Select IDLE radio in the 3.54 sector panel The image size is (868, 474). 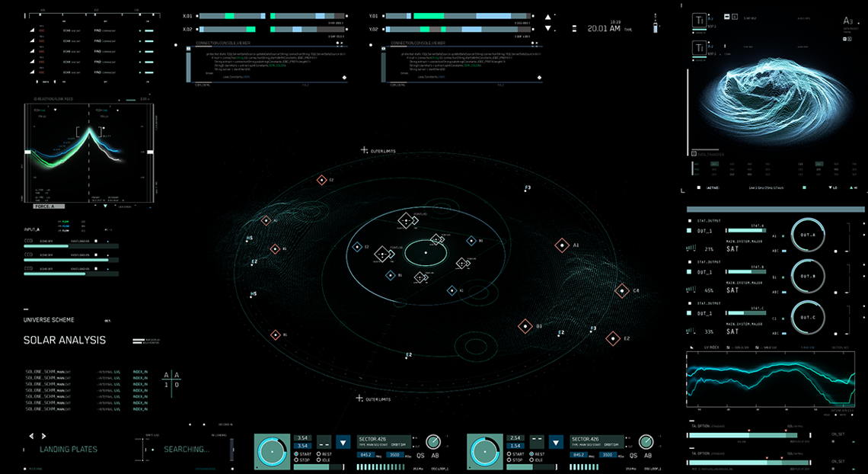pyautogui.click(x=318, y=460)
